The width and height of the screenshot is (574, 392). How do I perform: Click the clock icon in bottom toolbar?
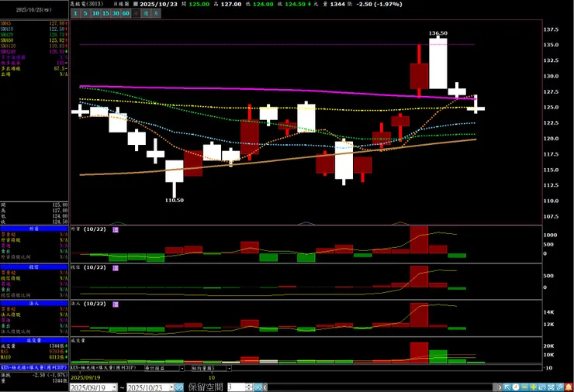pos(516,387)
